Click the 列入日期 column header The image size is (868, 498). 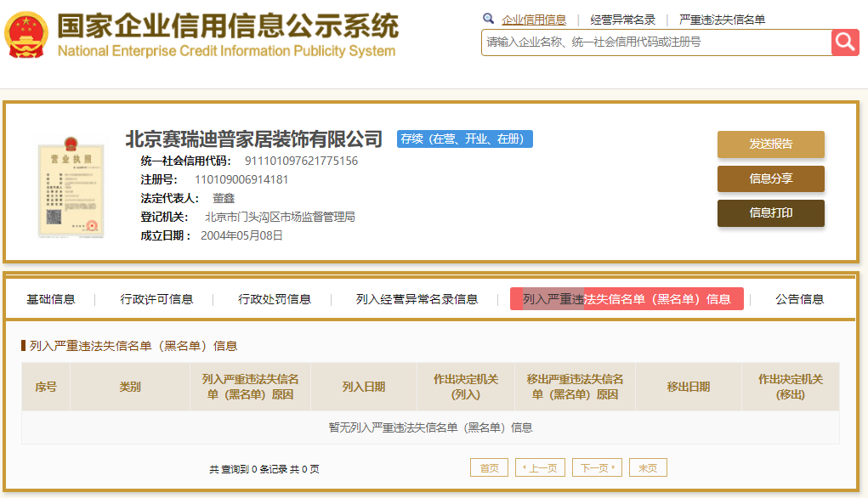tap(364, 387)
